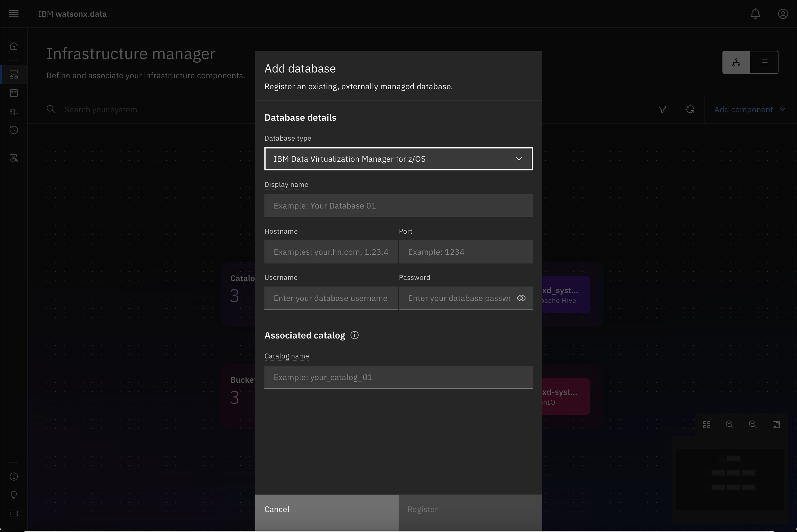Switch to topology view

pyautogui.click(x=736, y=62)
